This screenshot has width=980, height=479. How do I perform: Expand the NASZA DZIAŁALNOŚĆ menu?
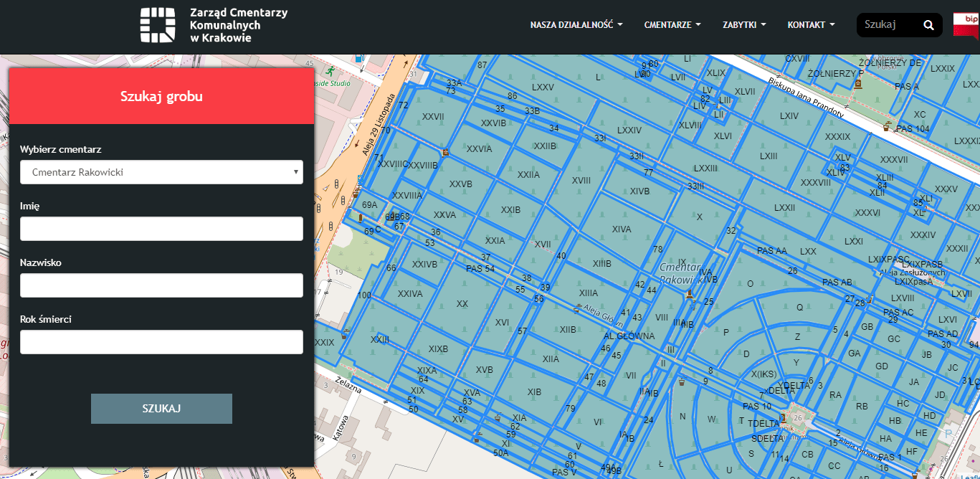pyautogui.click(x=576, y=25)
